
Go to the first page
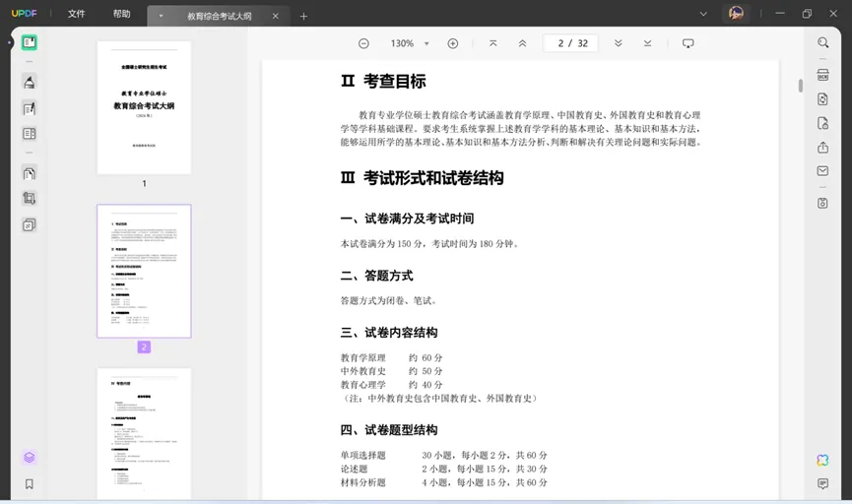pos(492,43)
